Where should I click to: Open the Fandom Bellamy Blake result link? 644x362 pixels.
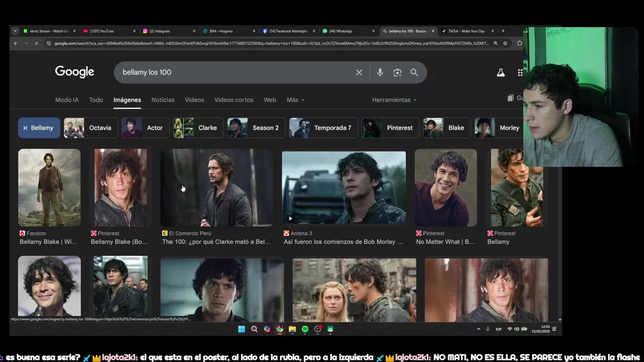[x=49, y=242]
